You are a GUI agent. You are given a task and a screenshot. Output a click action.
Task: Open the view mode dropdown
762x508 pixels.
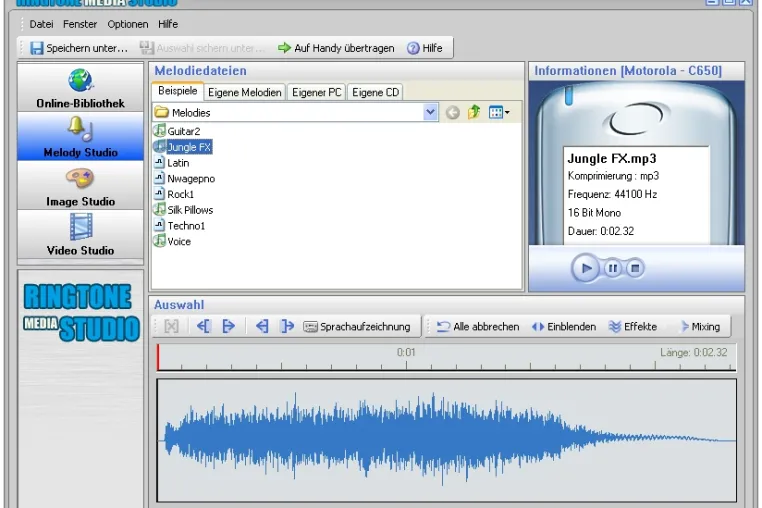499,113
